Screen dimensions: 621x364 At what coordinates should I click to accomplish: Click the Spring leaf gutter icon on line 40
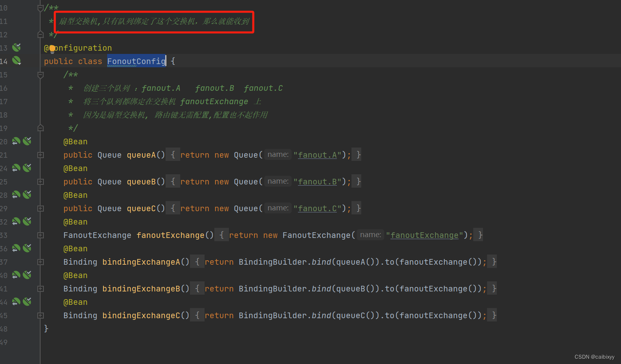click(27, 275)
